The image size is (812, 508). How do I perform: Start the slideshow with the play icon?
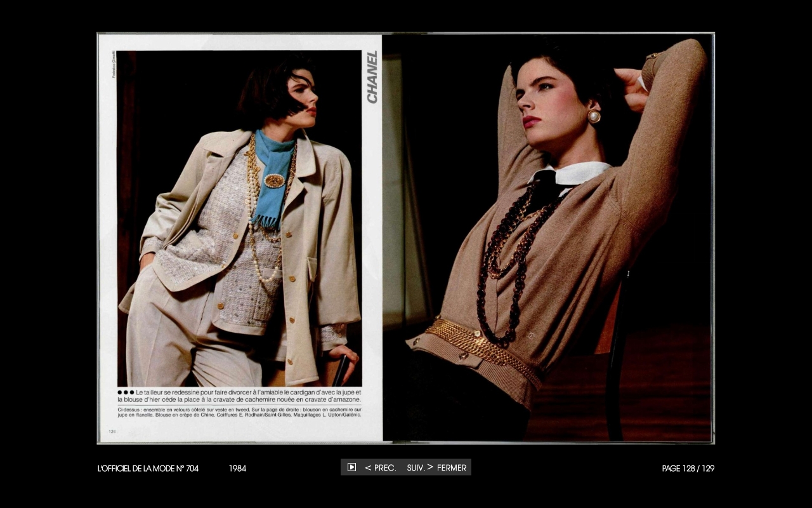(x=351, y=467)
